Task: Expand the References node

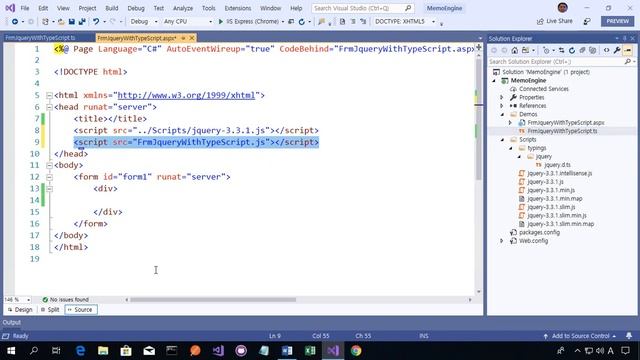Action: coord(502,106)
